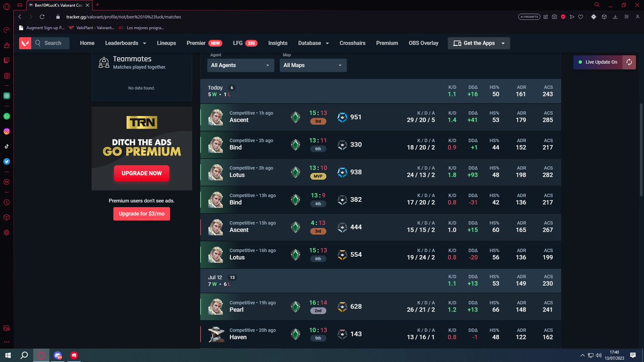Open Discord from the taskbar

click(x=57, y=355)
